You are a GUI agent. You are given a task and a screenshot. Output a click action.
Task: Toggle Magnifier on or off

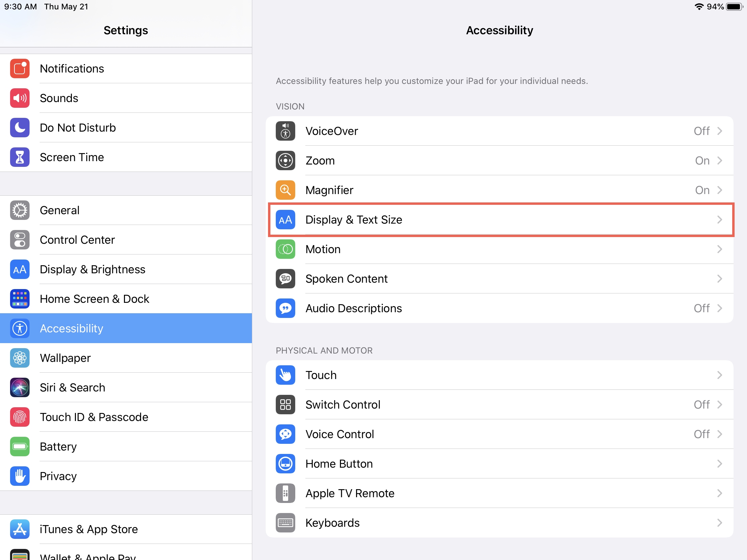pyautogui.click(x=499, y=189)
